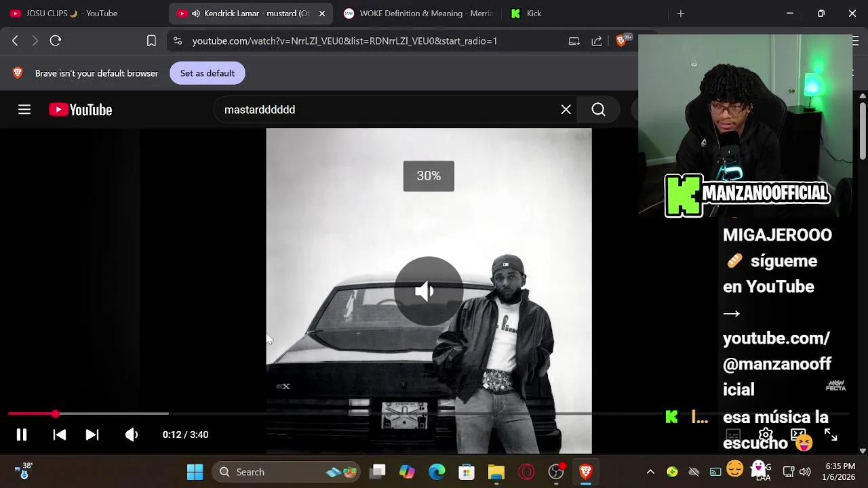Click the 0:12 / 3:40 time display
This screenshot has width=868, height=488.
185,434
